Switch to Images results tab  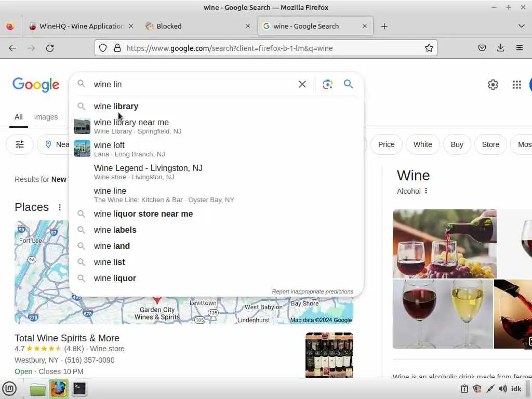46,117
